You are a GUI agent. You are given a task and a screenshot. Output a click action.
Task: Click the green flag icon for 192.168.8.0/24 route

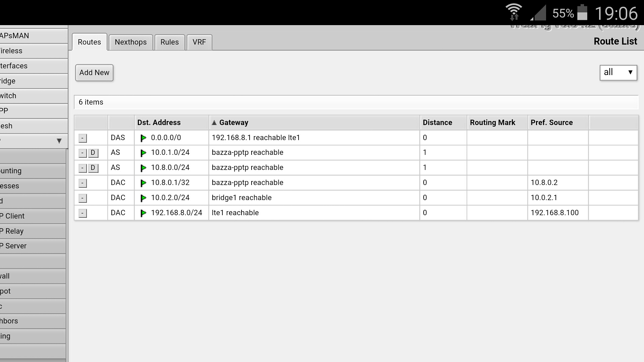click(143, 213)
